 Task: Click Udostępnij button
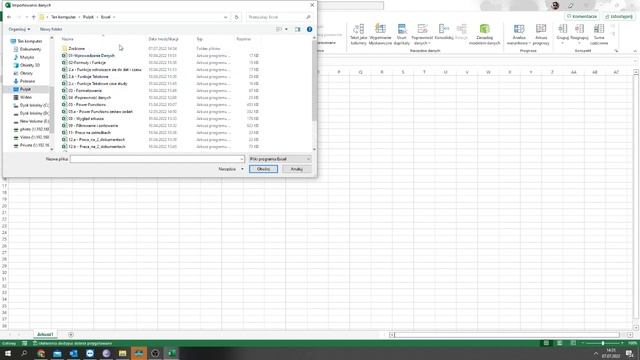pyautogui.click(x=619, y=16)
